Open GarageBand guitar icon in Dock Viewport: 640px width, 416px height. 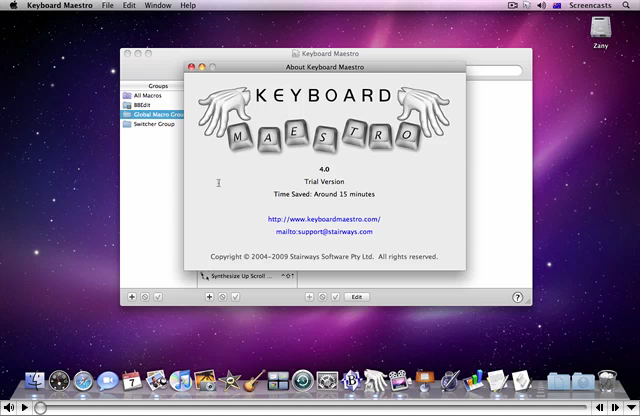[x=254, y=381]
